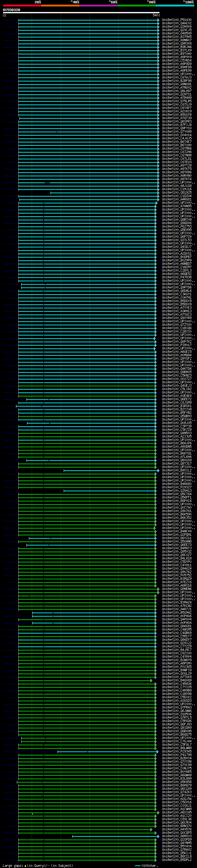Select UniRef100_Q75LR5 entry
The height and width of the screenshot is (868, 197).
tap(177, 101)
